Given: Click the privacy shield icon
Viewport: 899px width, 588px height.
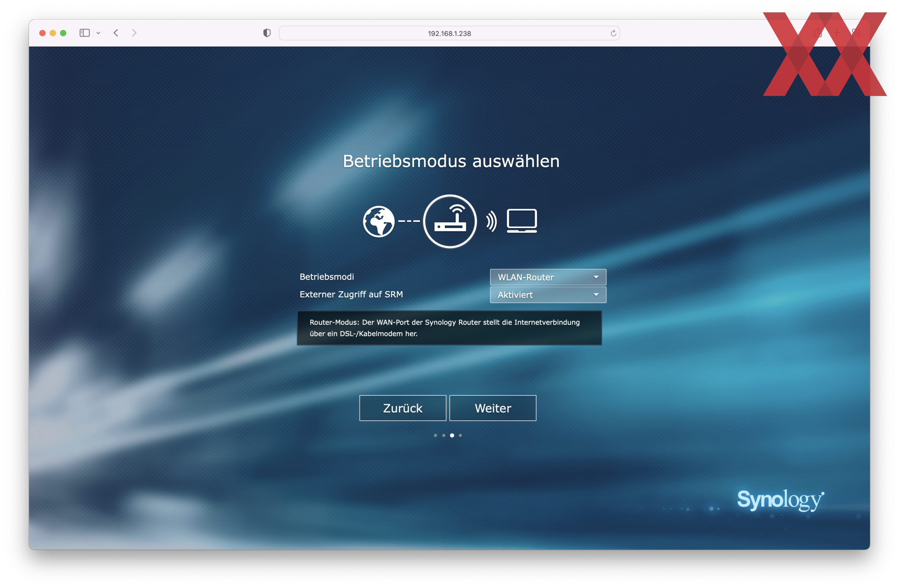Looking at the screenshot, I should pyautogui.click(x=267, y=33).
